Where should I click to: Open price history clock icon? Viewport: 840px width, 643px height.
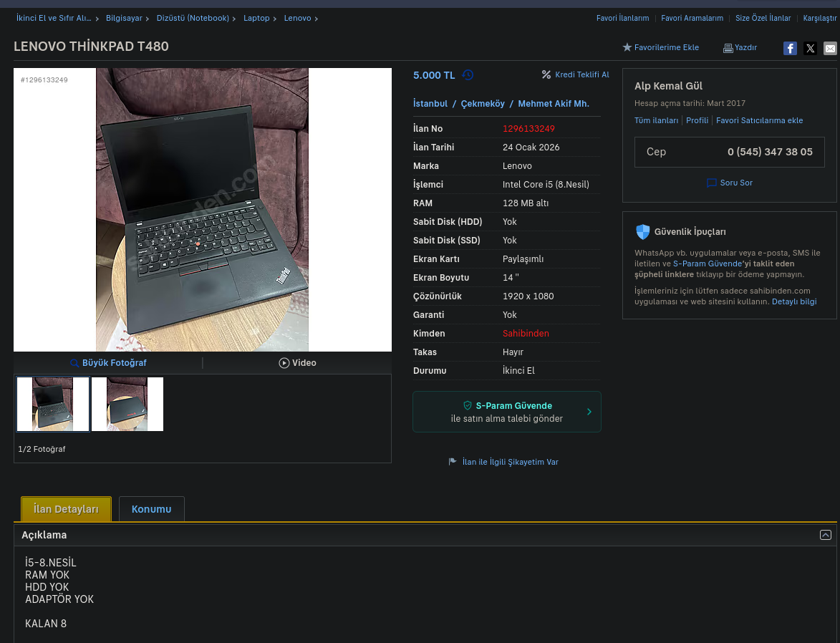tap(468, 75)
